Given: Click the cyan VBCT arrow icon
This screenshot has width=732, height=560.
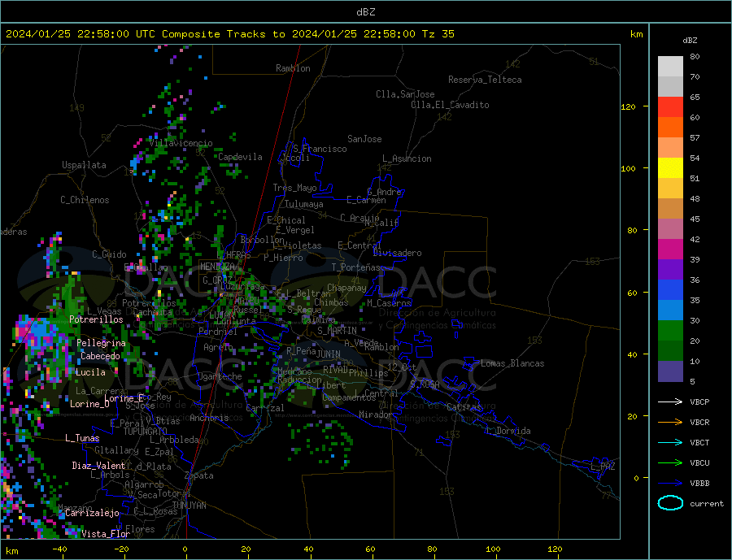Looking at the screenshot, I should click(670, 442).
